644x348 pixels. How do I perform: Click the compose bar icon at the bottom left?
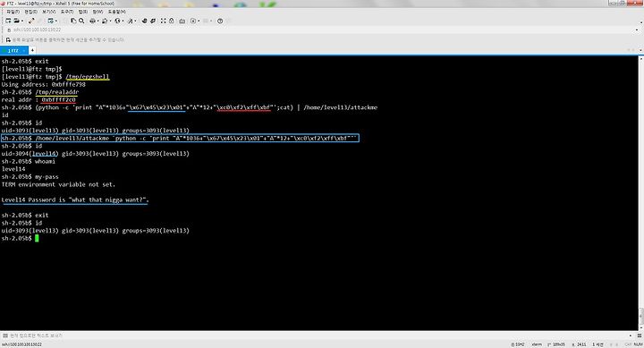tap(5, 335)
